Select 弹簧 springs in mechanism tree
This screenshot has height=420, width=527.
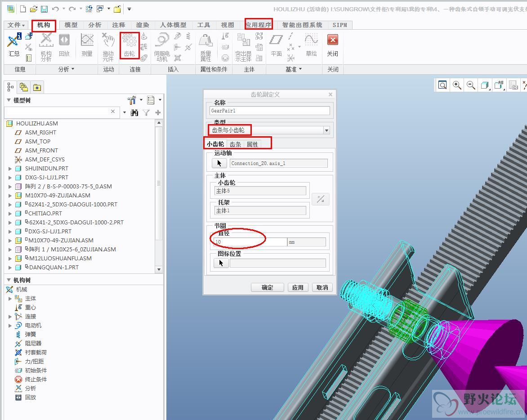coord(30,334)
